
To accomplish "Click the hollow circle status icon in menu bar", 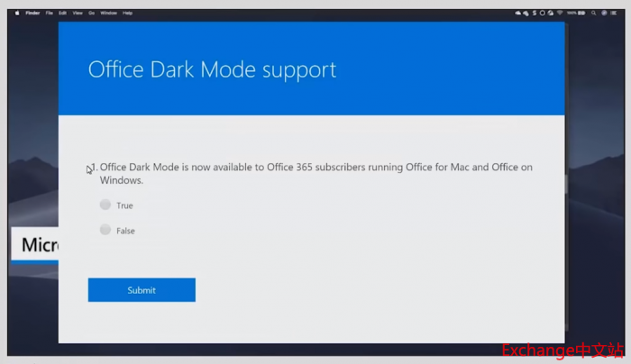I will coord(542,14).
